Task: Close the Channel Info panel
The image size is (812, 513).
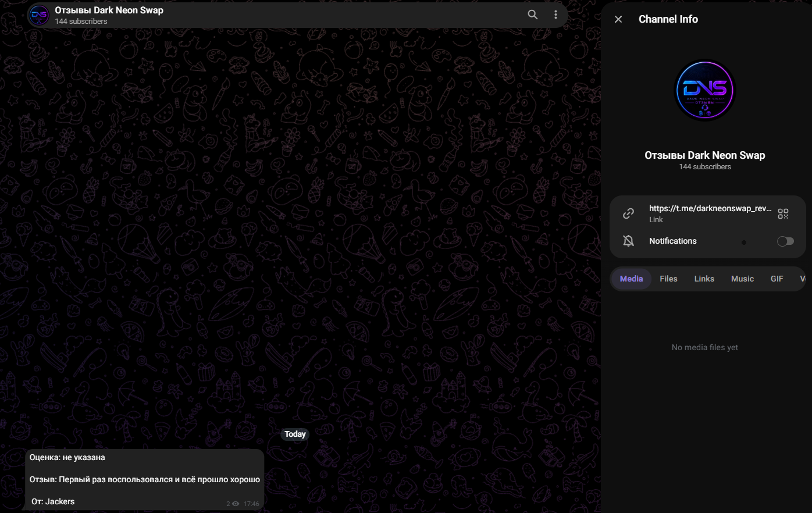Action: point(618,19)
